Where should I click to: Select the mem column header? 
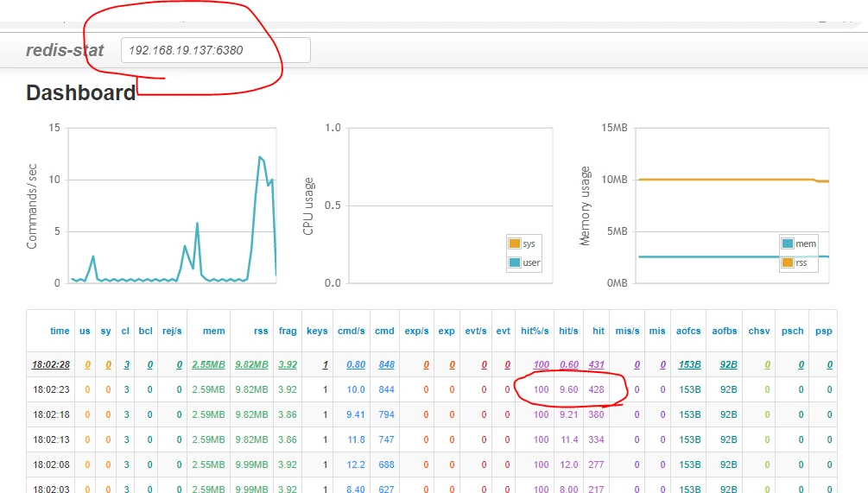pyautogui.click(x=213, y=331)
